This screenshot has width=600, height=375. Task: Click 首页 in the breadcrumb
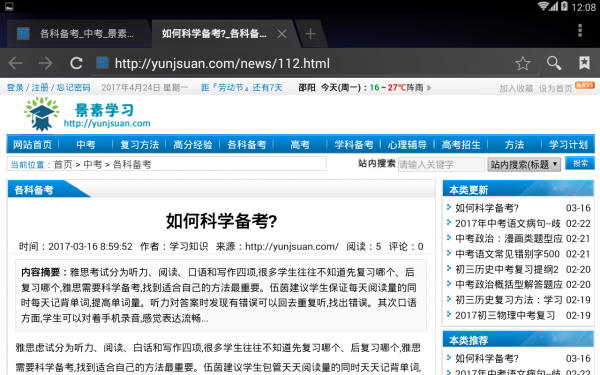[63, 165]
